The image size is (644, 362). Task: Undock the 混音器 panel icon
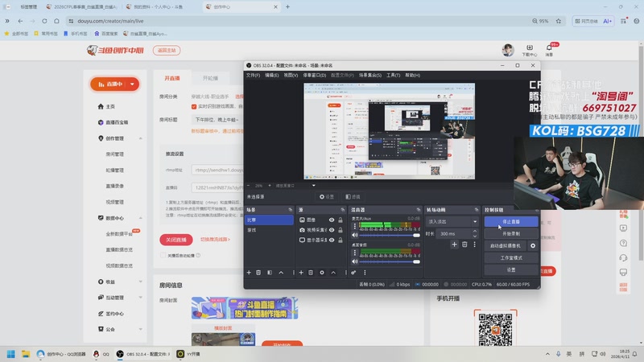coord(418,210)
